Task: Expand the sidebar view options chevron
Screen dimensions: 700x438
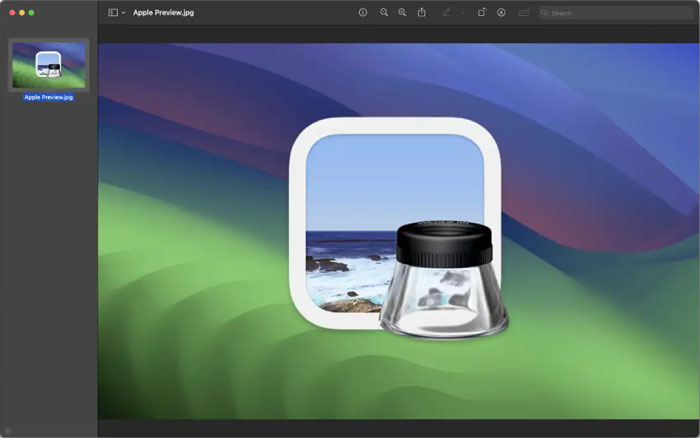Action: (124, 13)
